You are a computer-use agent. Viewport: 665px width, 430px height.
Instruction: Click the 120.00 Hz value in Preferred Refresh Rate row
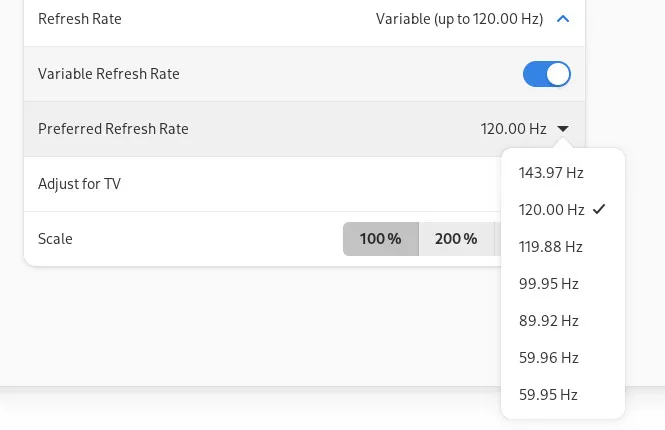[x=513, y=129]
